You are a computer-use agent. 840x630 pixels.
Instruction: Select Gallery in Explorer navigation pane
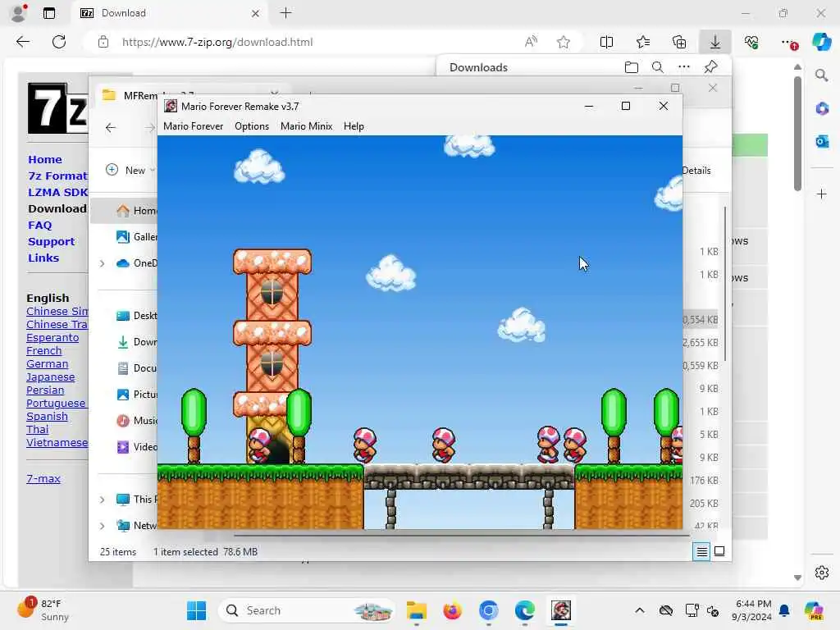coord(137,237)
